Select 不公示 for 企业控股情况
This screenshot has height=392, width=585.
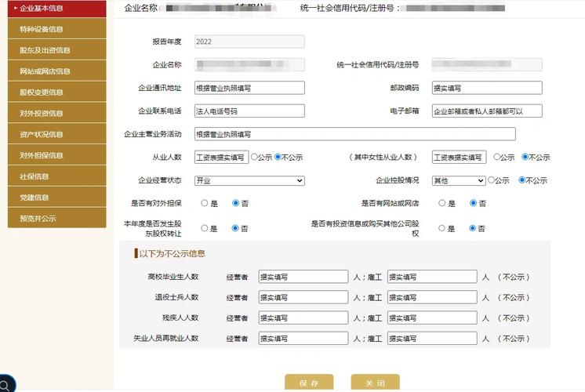pyautogui.click(x=522, y=180)
